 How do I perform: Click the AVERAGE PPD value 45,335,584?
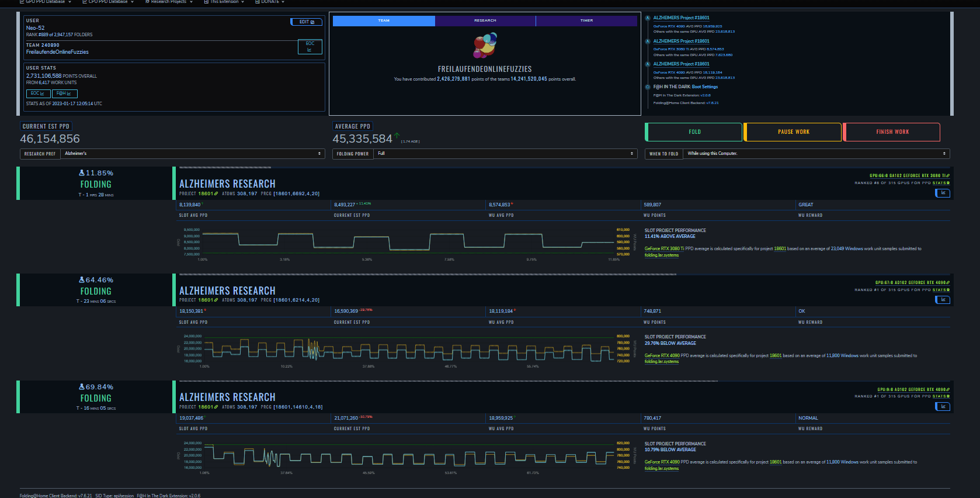362,139
